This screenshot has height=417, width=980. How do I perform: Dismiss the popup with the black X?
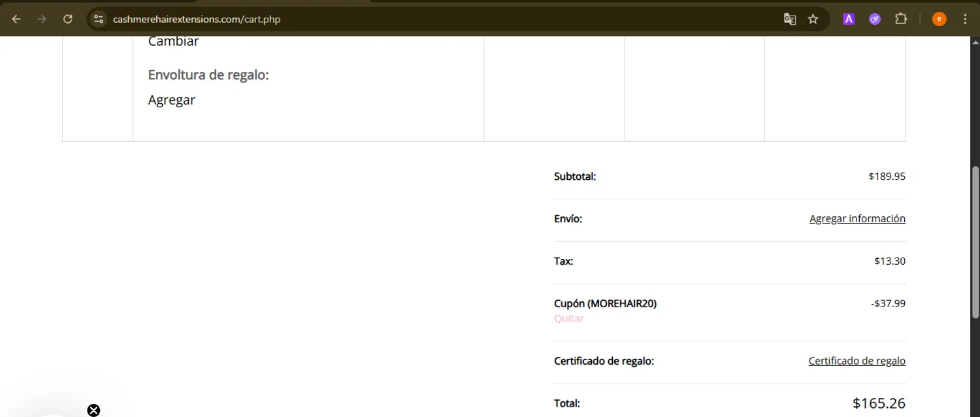tap(93, 410)
